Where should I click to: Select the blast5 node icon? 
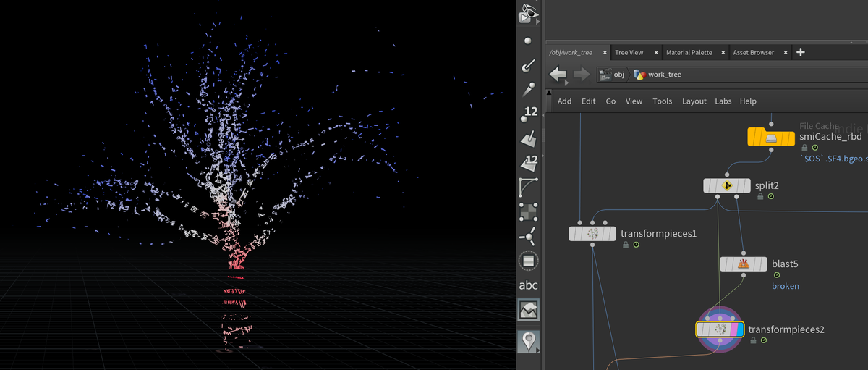coord(744,264)
